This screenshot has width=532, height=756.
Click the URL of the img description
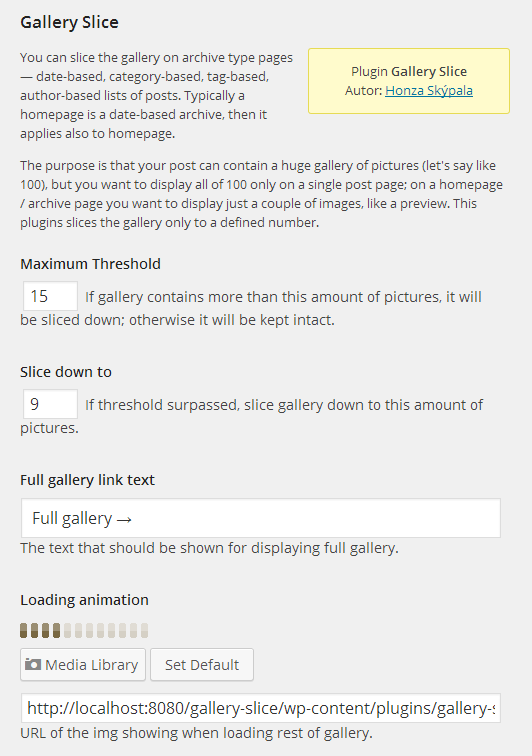196,733
